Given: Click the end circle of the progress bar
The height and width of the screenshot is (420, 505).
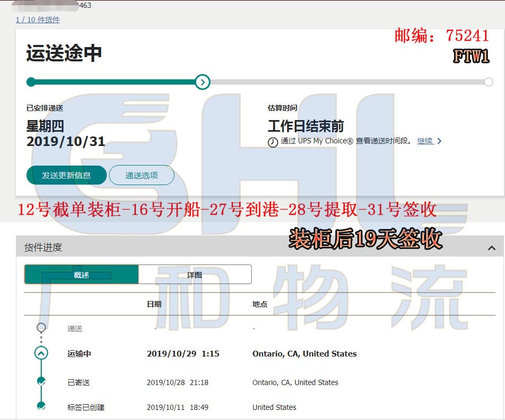Looking at the screenshot, I should tap(488, 82).
